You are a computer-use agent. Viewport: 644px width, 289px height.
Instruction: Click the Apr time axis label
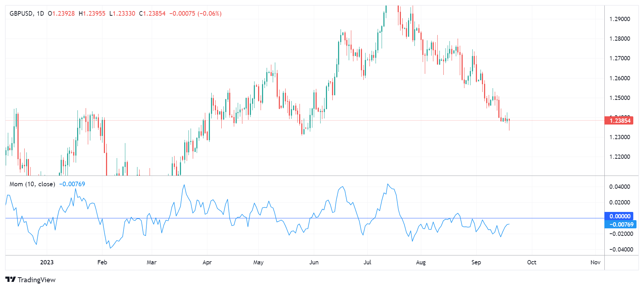[x=207, y=262]
